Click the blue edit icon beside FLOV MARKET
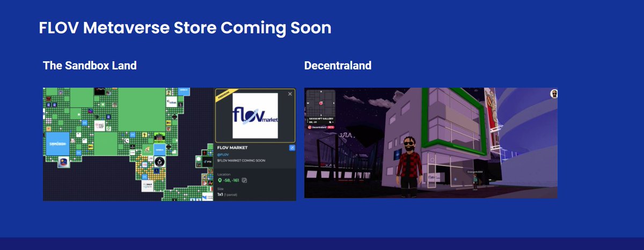This screenshot has height=250, width=644. [292, 147]
